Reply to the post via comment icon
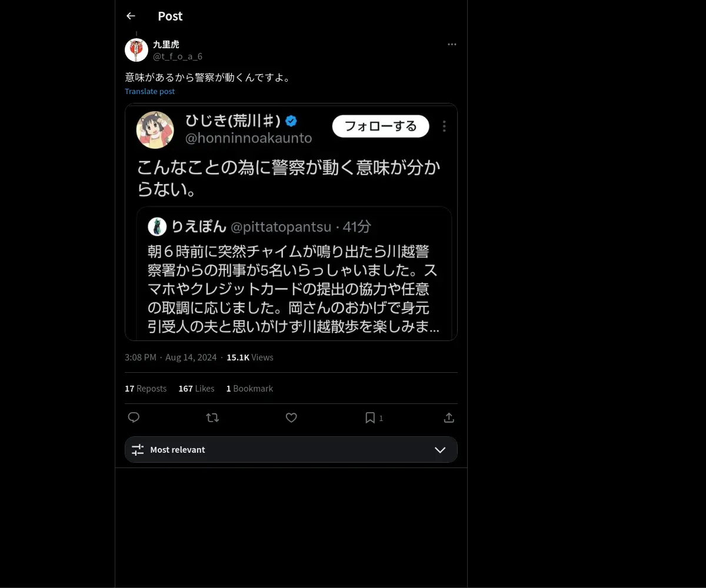 (x=134, y=417)
